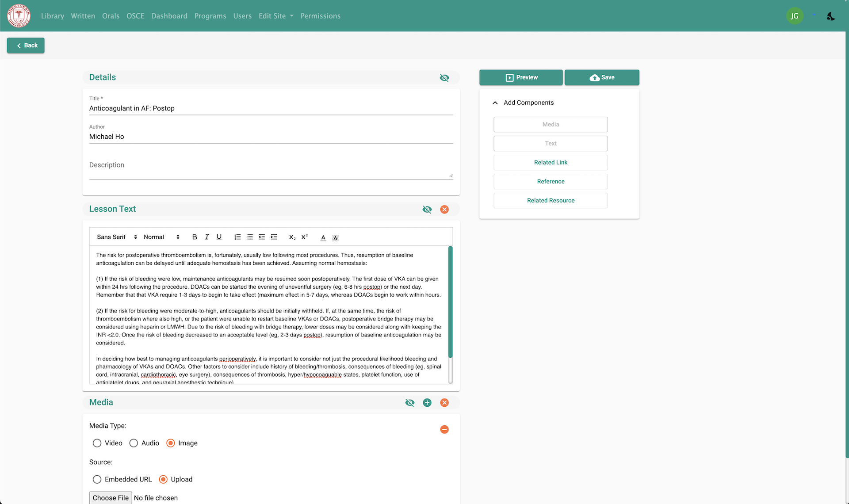Collapse the Add Components panel

[495, 103]
